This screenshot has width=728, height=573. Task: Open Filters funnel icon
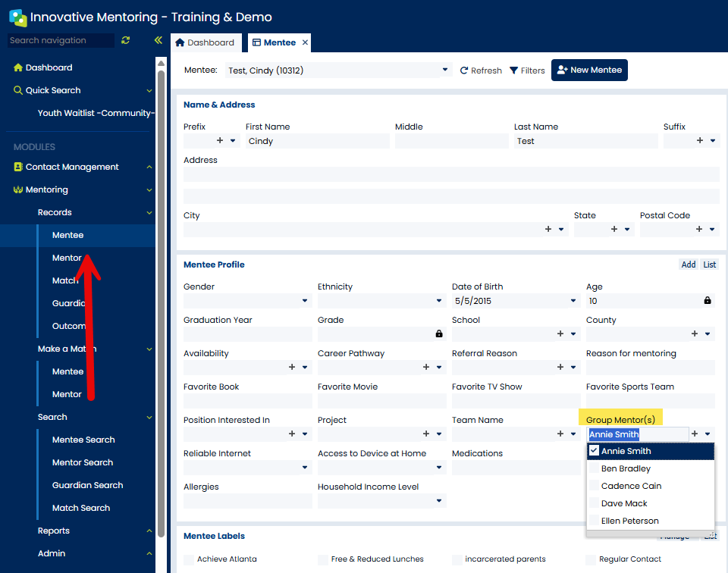[513, 70]
